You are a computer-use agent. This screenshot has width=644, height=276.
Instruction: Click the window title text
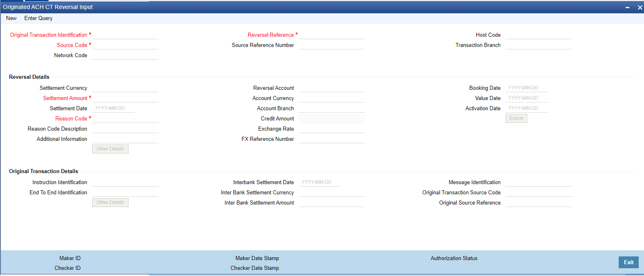[48, 7]
